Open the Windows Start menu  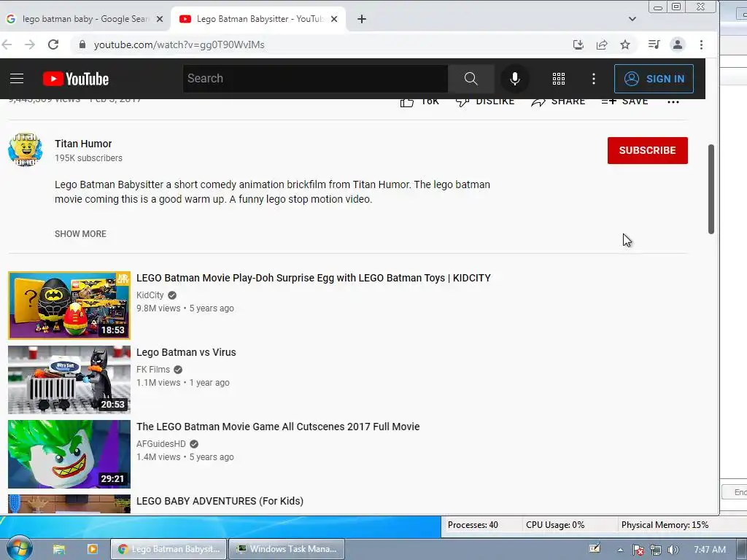tap(18, 548)
